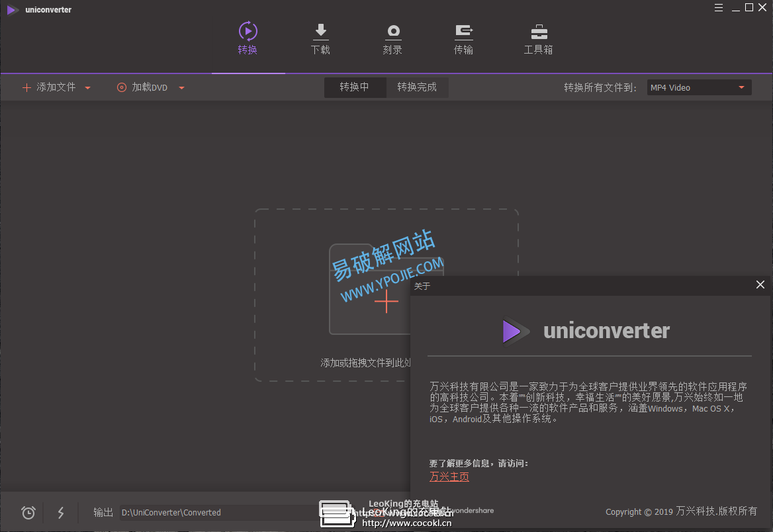Open the MP4 Video output format dropdown

point(699,87)
